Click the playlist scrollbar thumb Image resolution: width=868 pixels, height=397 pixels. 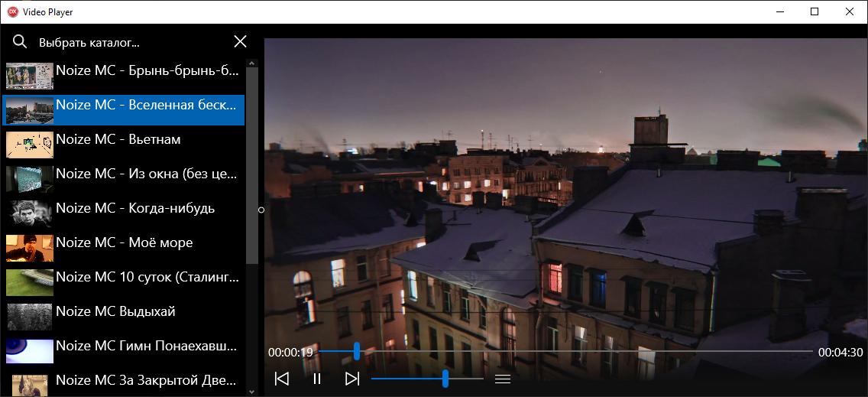[252, 165]
